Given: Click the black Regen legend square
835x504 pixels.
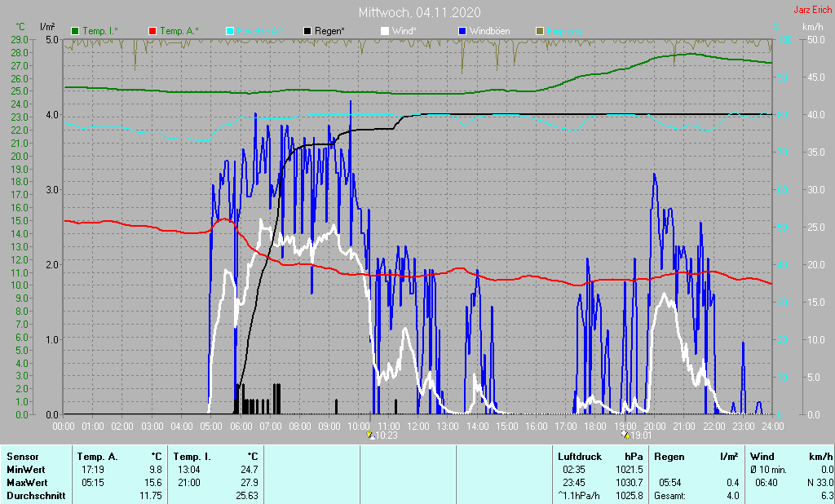Looking at the screenshot, I should [307, 31].
